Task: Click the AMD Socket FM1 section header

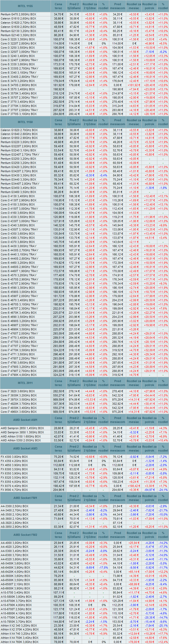Action: pyautogui.click(x=25, y=498)
